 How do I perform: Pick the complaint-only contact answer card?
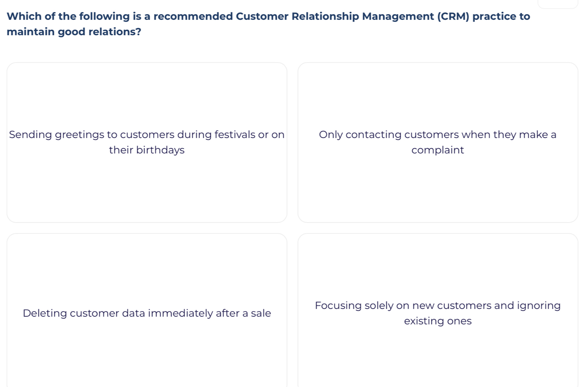coord(438,184)
